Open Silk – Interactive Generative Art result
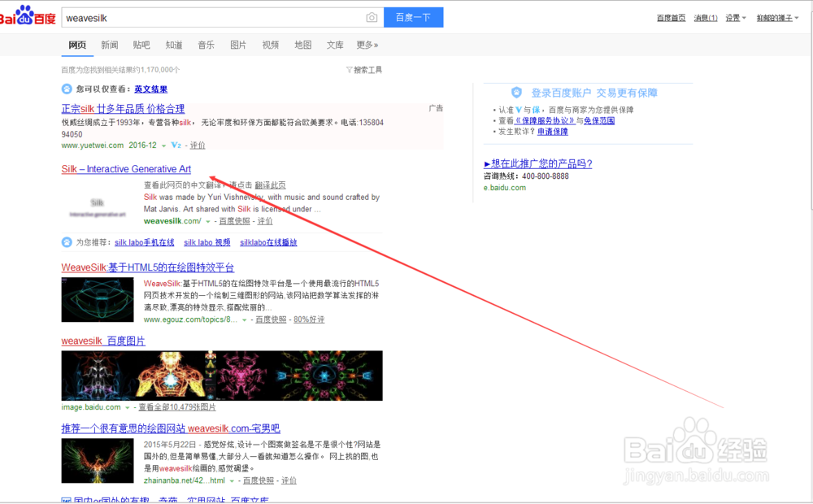813x504 pixels. point(126,169)
